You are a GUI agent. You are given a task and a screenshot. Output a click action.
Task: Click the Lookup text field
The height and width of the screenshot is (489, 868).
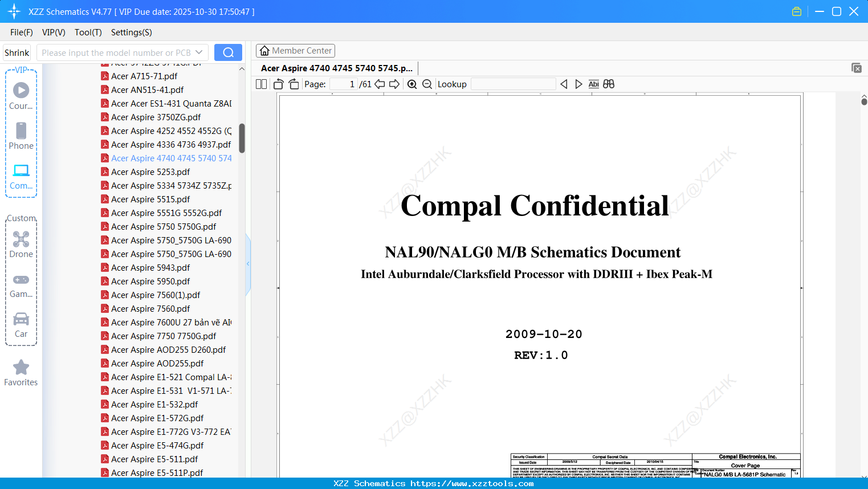click(514, 84)
